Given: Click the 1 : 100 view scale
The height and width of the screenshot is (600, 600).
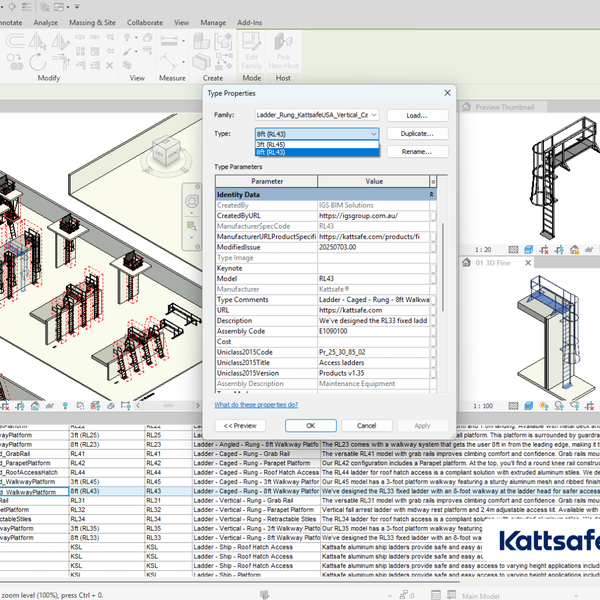Looking at the screenshot, I should pyautogui.click(x=483, y=406).
